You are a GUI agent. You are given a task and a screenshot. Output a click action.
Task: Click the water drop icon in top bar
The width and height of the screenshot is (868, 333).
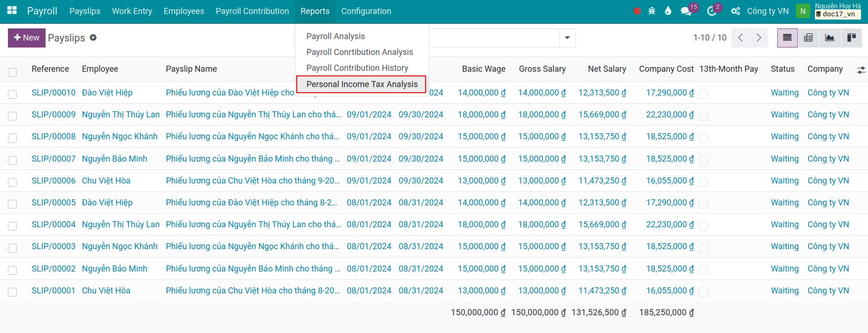[668, 11]
